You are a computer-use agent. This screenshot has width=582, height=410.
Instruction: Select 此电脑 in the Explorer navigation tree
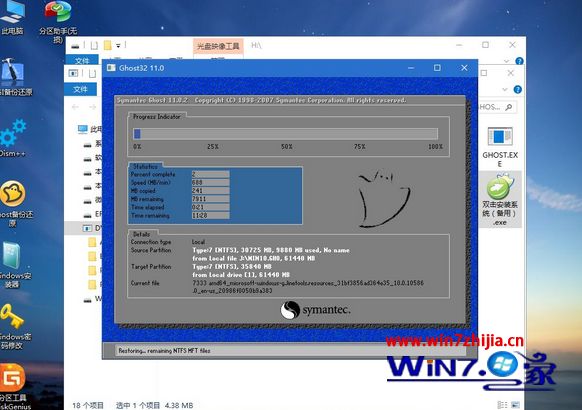89,129
